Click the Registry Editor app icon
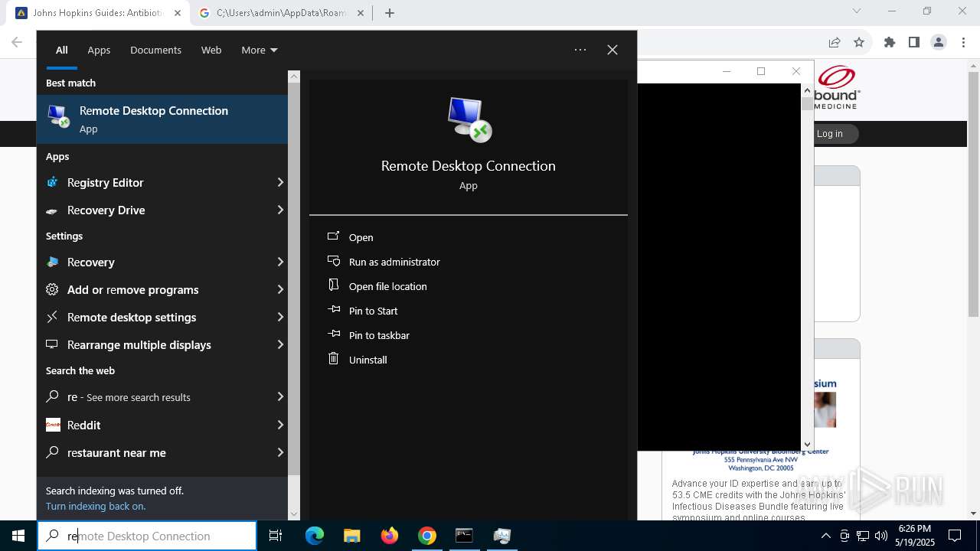 click(52, 182)
